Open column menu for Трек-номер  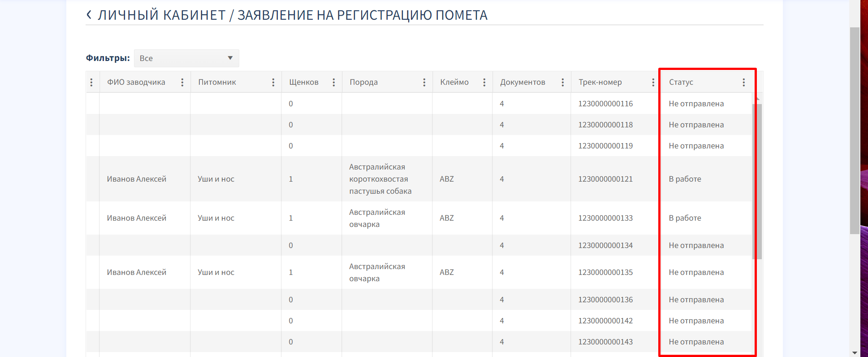click(653, 82)
